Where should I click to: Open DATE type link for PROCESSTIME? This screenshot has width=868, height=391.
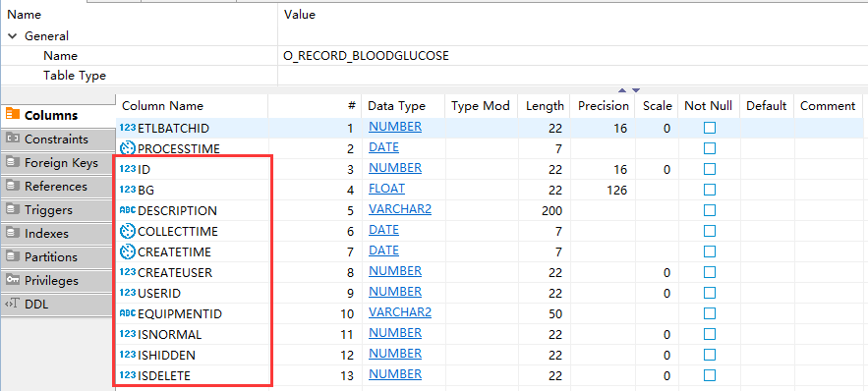click(x=383, y=147)
